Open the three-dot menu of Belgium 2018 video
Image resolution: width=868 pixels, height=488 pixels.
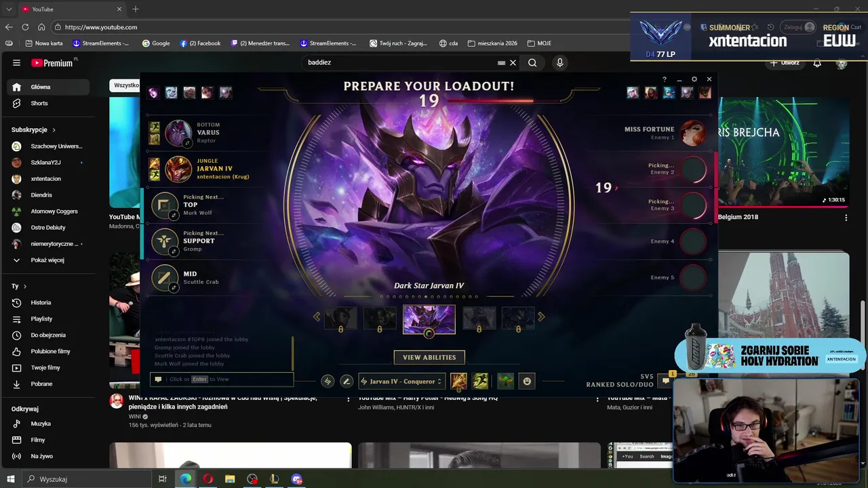point(846,218)
